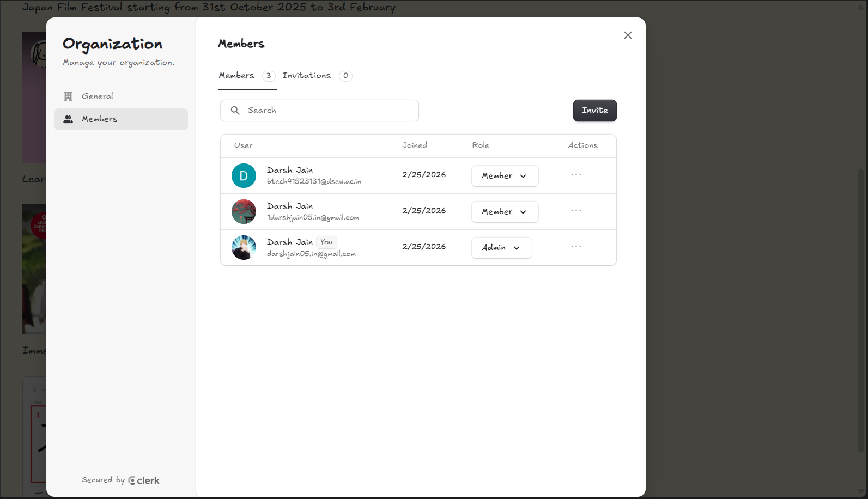Screen dimensions: 868x499
Task: Click the teal D avatar
Action: point(244,176)
